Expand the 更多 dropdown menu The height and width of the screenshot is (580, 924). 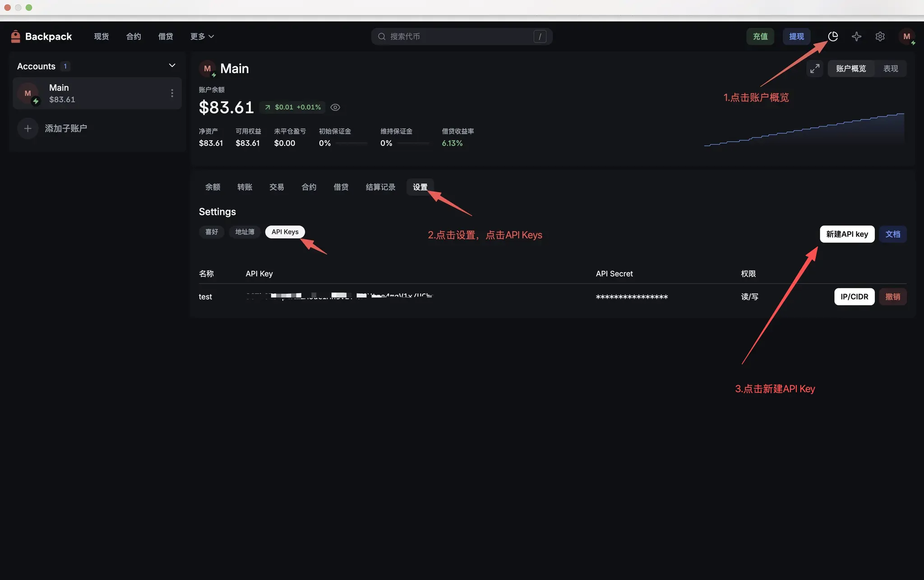pyautogui.click(x=202, y=37)
